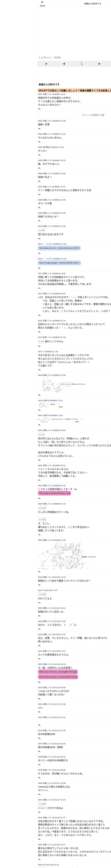This screenshot has width=111, height=868.
Task: Reply to post 0004 ポイズン
Action: 39,155
